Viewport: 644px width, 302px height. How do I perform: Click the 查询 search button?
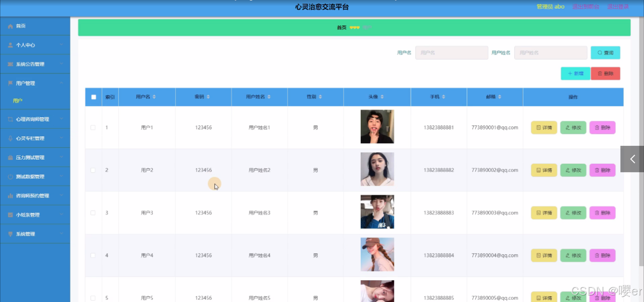pyautogui.click(x=605, y=53)
